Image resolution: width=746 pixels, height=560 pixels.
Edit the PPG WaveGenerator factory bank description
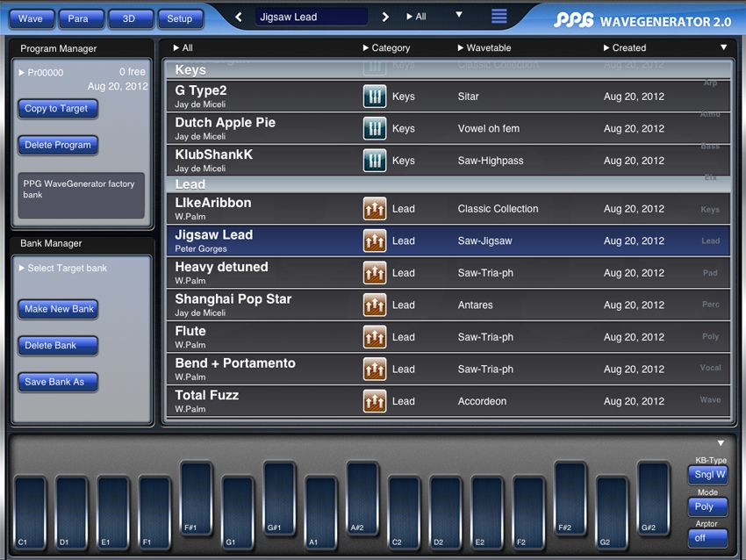[82, 196]
